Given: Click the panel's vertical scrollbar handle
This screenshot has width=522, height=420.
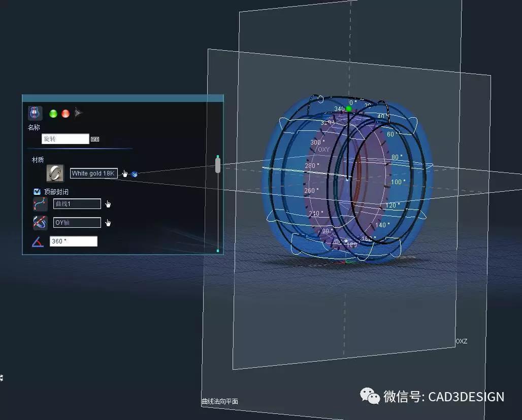Looking at the screenshot, I should pos(218,165).
